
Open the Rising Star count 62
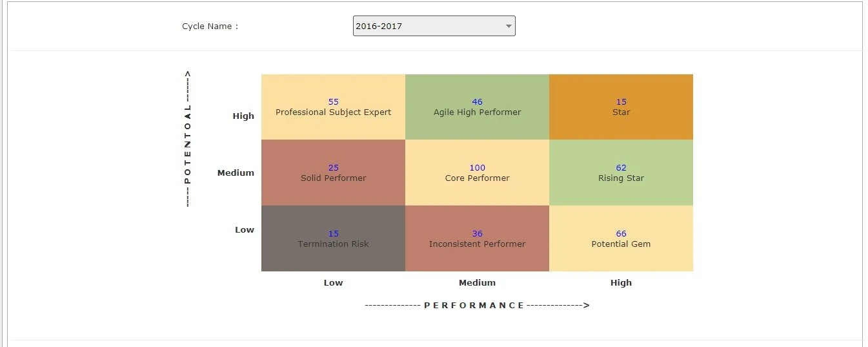[621, 168]
